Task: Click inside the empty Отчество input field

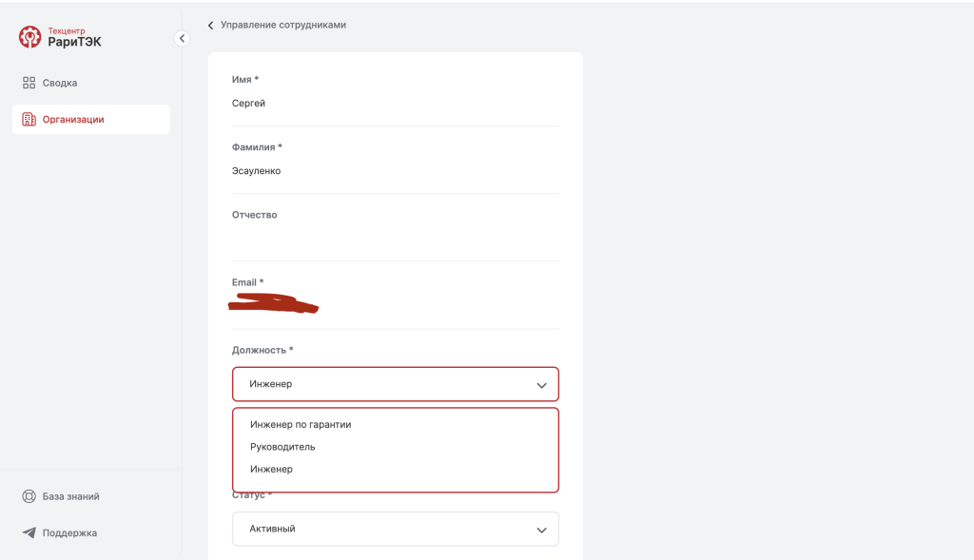Action: (396, 238)
